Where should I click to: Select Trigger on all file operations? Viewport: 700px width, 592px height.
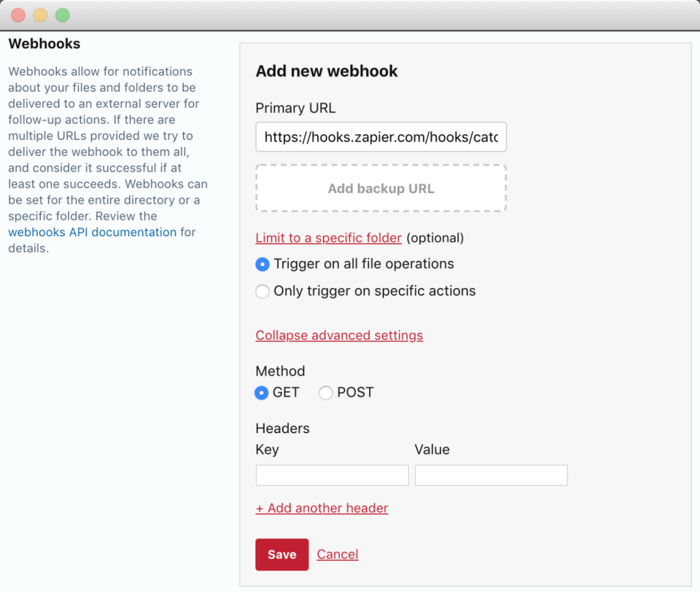click(x=262, y=264)
